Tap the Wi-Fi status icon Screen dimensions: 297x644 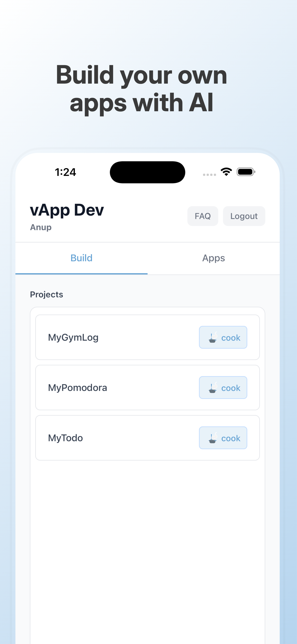click(x=226, y=172)
